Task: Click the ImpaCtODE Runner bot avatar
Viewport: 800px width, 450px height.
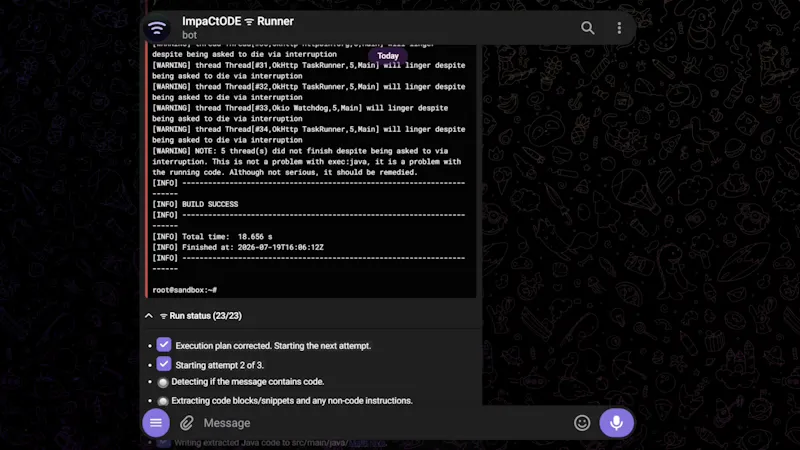Action: click(x=157, y=28)
